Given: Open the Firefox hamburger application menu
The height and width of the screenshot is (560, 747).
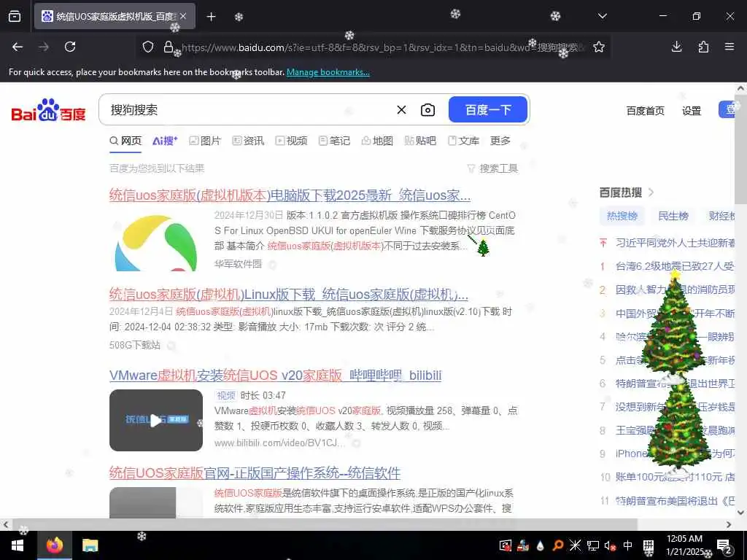Looking at the screenshot, I should (x=729, y=47).
